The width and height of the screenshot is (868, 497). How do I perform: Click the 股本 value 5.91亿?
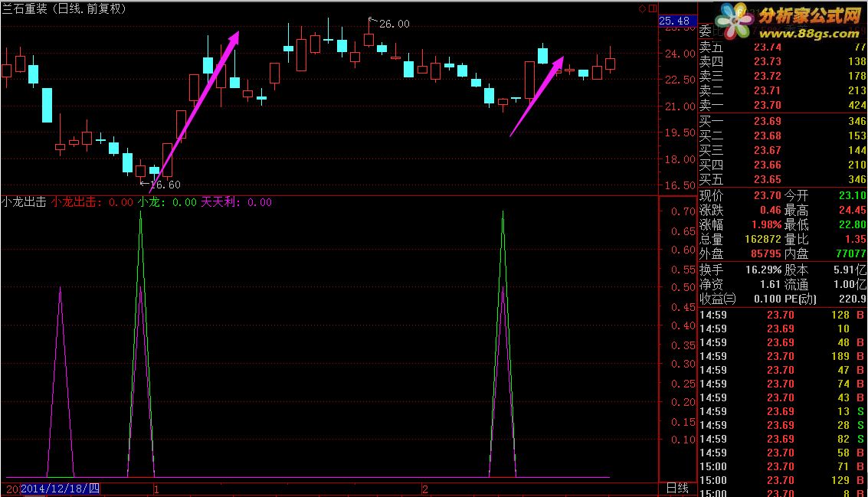point(850,270)
